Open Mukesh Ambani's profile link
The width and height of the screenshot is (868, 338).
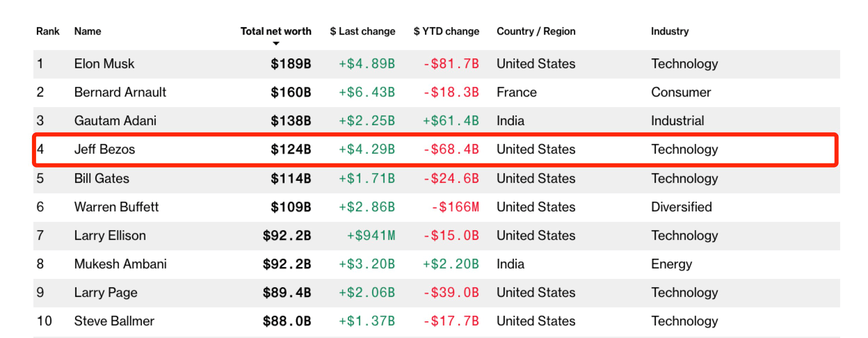coord(120,264)
